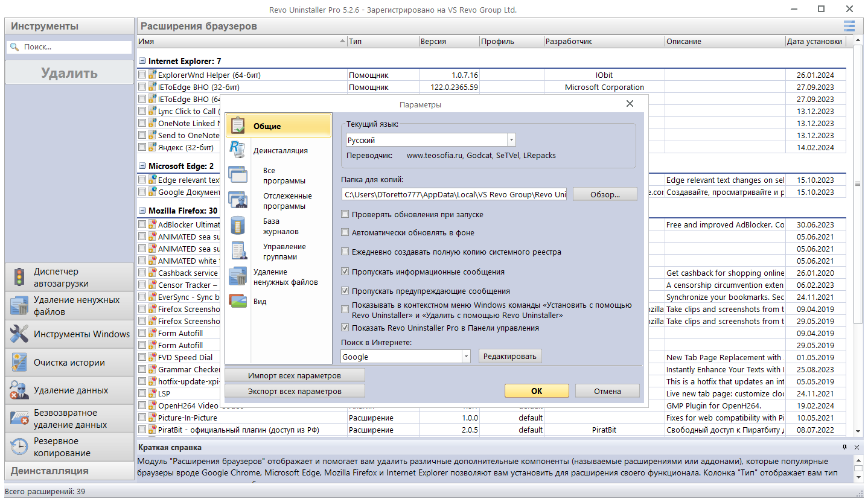Select Общие category in Параметры
Screen dimensions: 868x502
(x=279, y=125)
